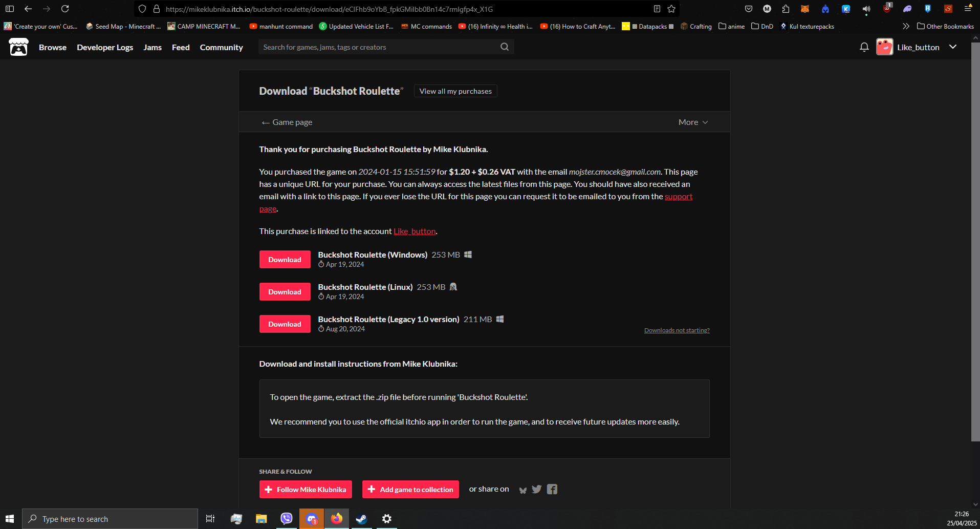Open the Crafting bookmark

pyautogui.click(x=696, y=26)
